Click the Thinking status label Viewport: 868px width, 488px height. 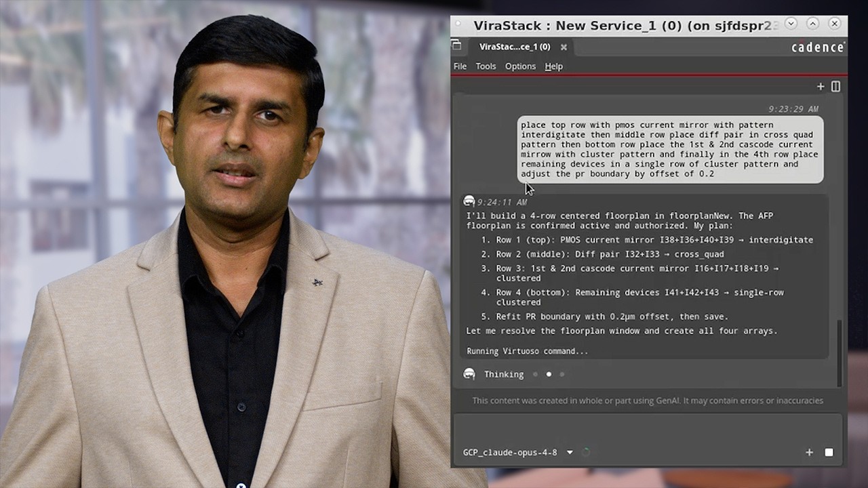coord(504,374)
